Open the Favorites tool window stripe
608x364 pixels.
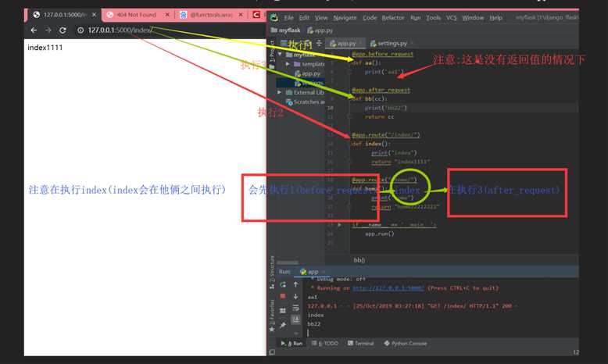click(272, 315)
